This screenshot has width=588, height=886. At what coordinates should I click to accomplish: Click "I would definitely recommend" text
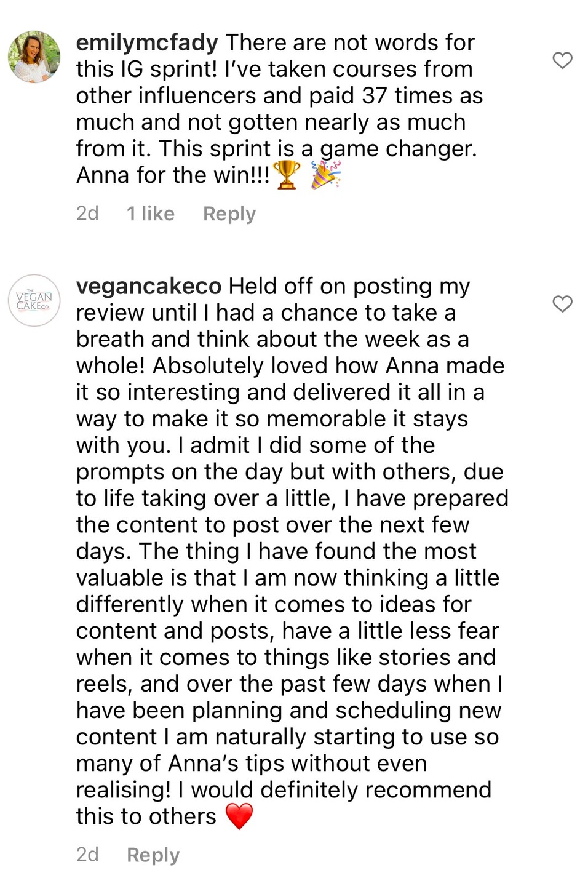(x=335, y=790)
